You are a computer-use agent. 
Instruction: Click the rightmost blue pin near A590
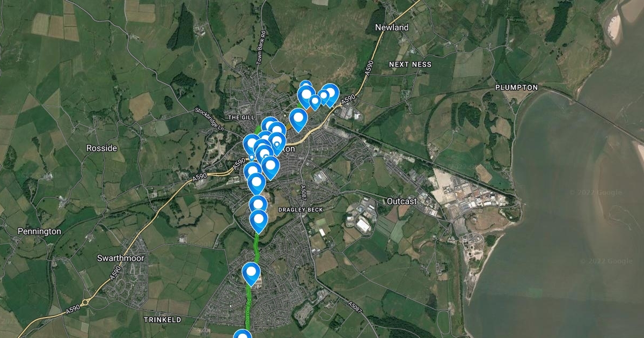click(x=330, y=95)
